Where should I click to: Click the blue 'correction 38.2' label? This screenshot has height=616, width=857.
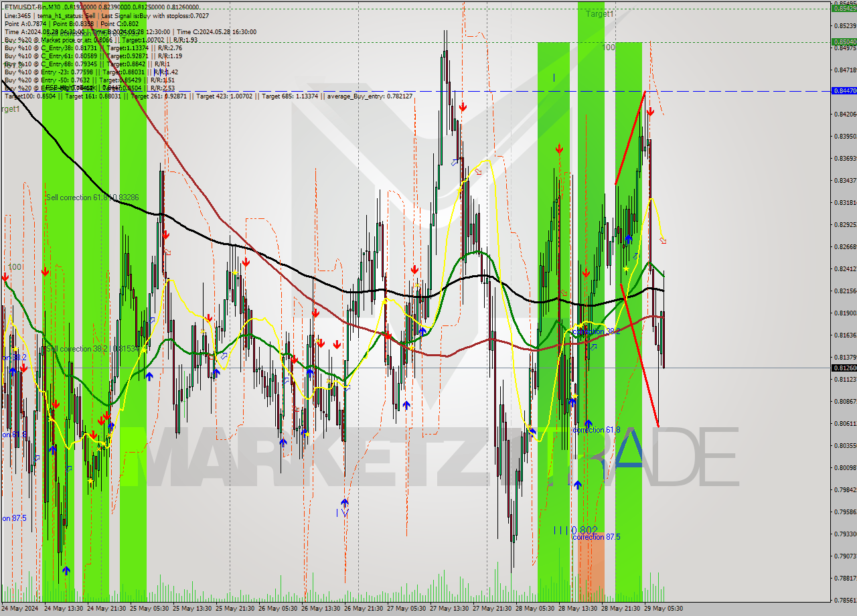click(597, 331)
